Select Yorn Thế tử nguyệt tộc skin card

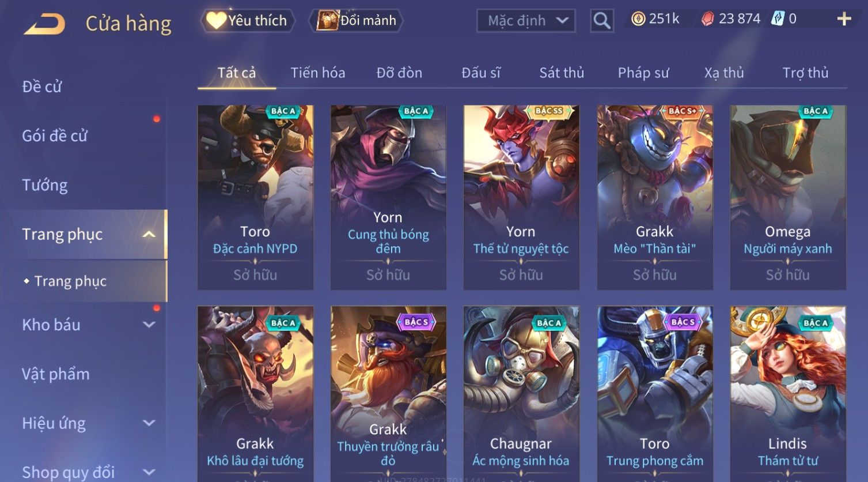click(521, 197)
